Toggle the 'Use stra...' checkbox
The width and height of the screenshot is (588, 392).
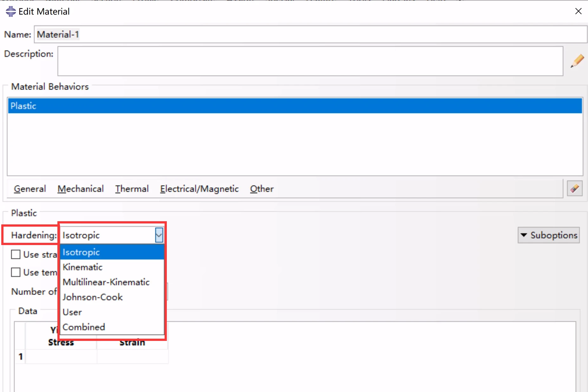tap(16, 254)
